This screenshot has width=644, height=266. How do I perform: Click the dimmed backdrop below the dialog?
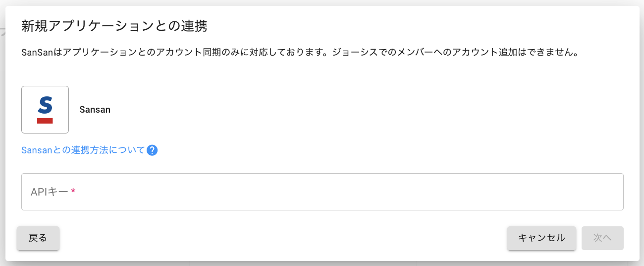click(322, 264)
